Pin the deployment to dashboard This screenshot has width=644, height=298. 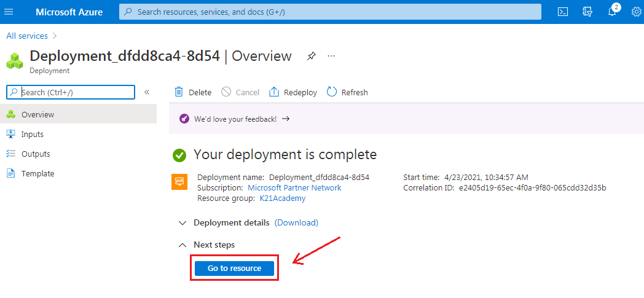coord(312,56)
